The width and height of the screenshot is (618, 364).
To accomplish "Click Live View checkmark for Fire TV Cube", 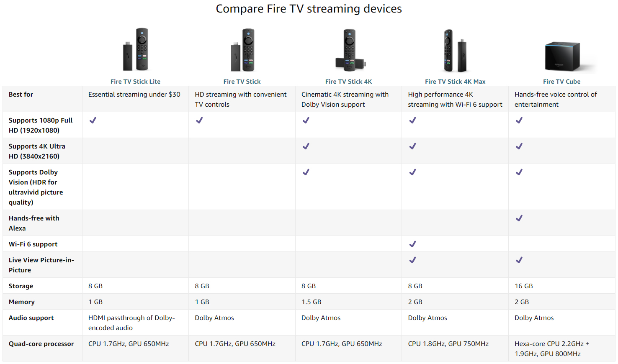I will tap(519, 260).
